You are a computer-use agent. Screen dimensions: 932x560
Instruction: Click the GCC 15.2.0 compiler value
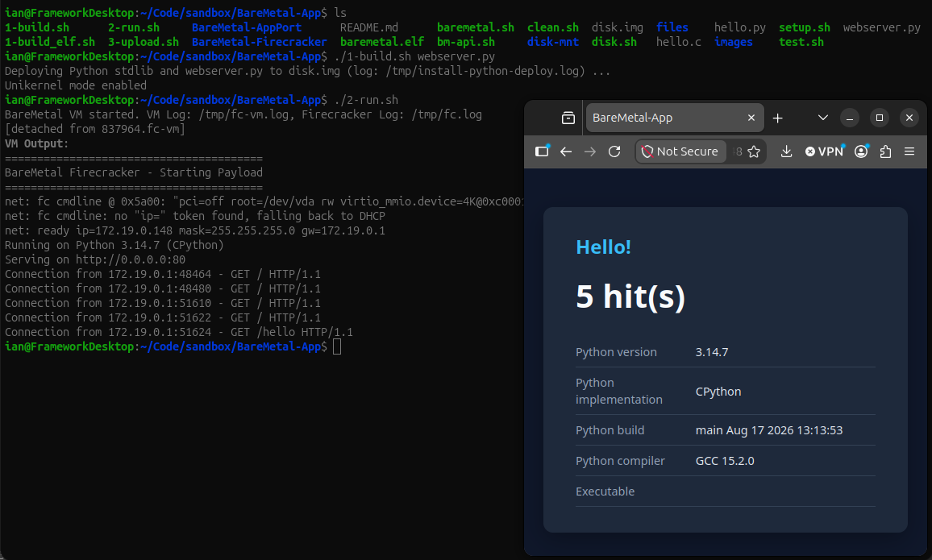pos(725,461)
